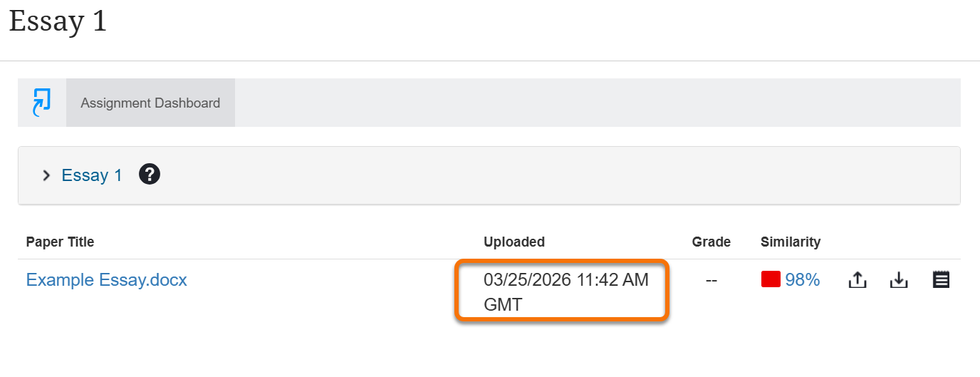Open the Essay 1 assignment link
The width and height of the screenshot is (980, 377).
pos(92,175)
